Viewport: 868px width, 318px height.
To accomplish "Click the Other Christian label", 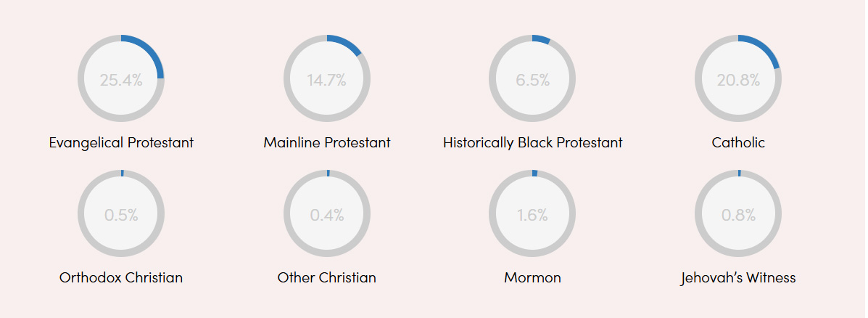I will click(327, 277).
